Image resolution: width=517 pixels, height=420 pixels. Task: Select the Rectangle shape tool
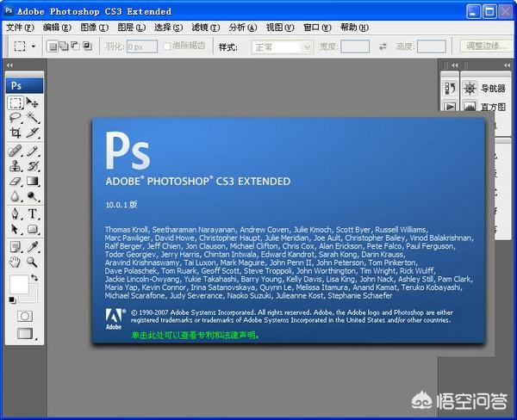pos(33,229)
